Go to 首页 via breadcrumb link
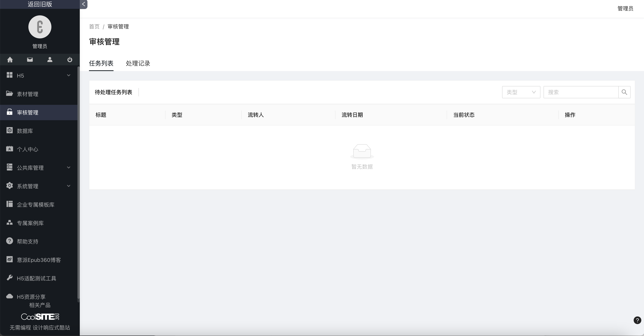 click(94, 26)
